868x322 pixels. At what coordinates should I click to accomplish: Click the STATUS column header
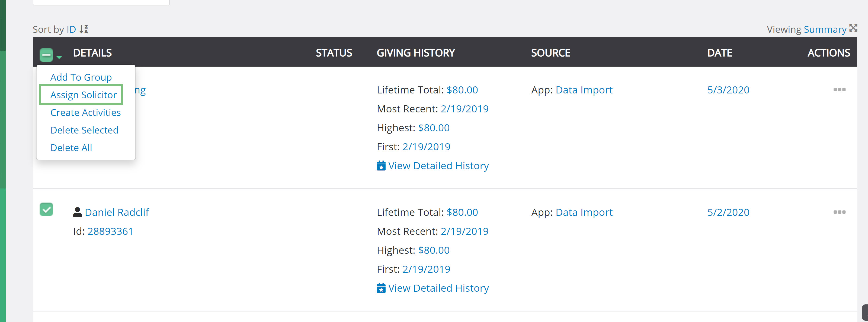[334, 53]
